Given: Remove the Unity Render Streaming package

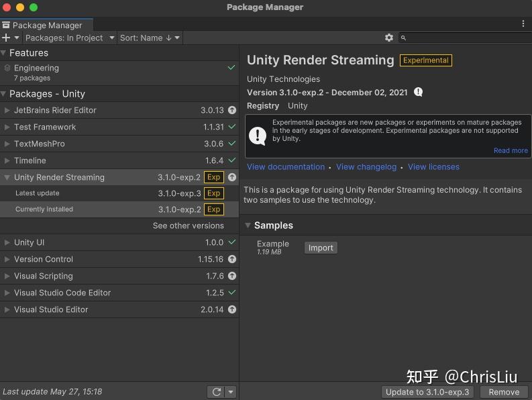Looking at the screenshot, I should click(504, 392).
